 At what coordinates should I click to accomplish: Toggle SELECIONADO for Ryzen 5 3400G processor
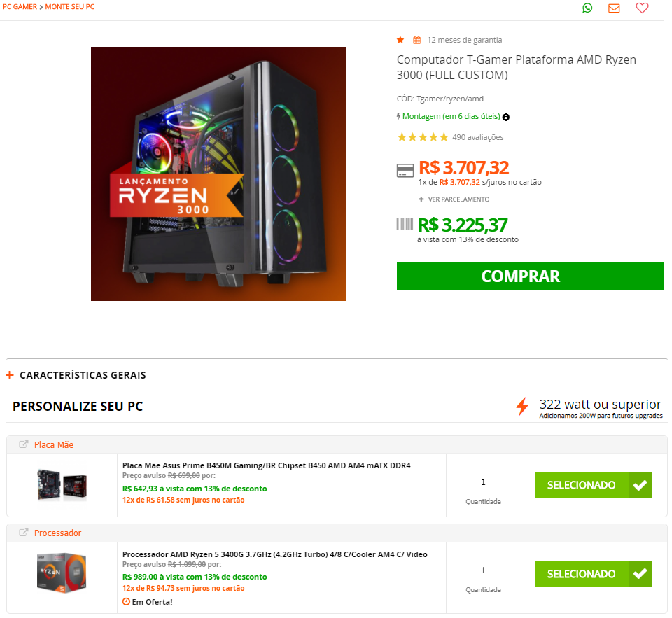coord(593,573)
